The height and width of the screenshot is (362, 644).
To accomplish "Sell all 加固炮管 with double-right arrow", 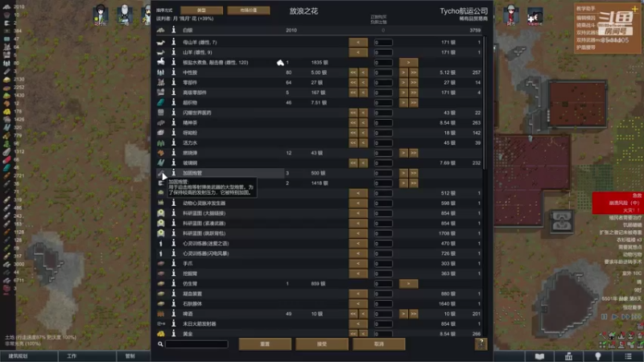I will (414, 173).
